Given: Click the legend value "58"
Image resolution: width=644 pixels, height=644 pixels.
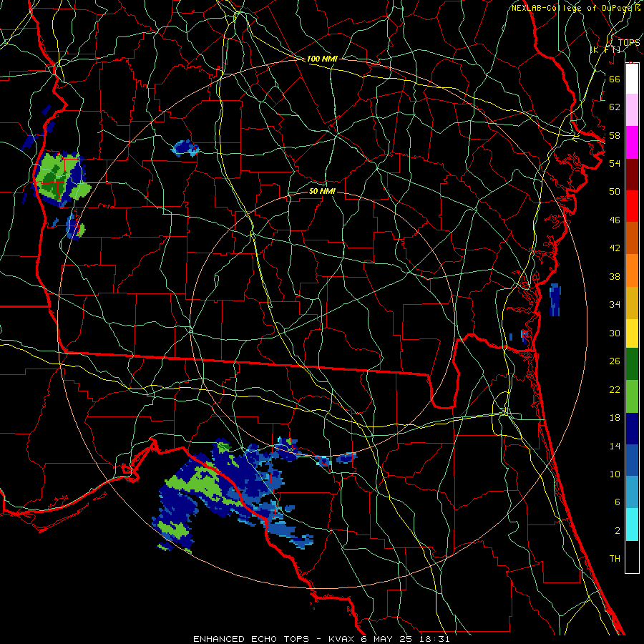Looking at the screenshot, I should [615, 135].
